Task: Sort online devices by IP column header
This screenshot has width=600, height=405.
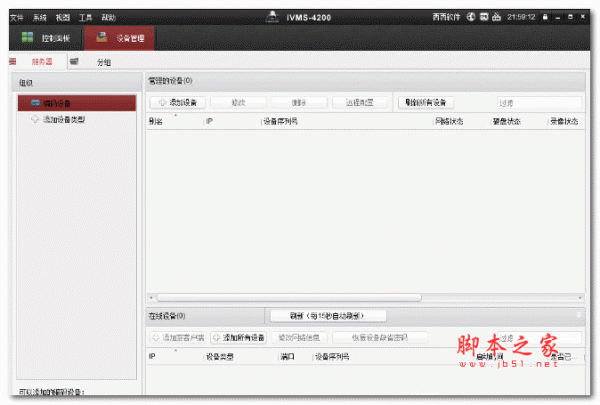Action: pos(152,356)
